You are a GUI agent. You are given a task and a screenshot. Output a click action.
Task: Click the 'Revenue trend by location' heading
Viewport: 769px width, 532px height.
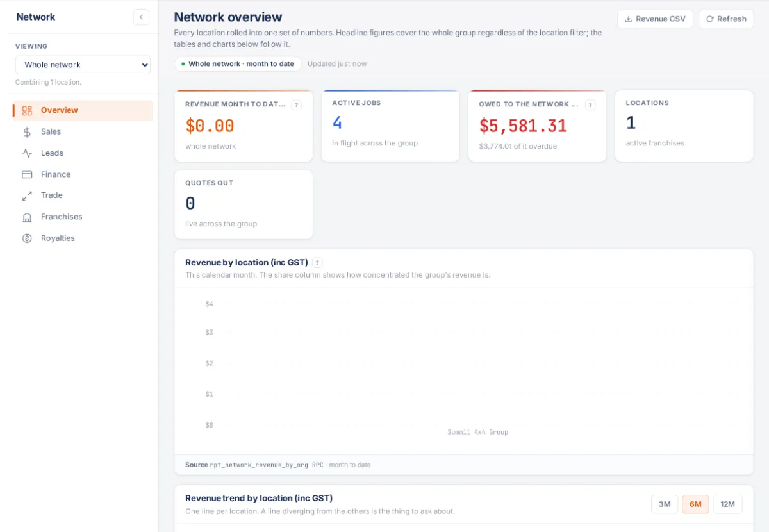pos(259,498)
